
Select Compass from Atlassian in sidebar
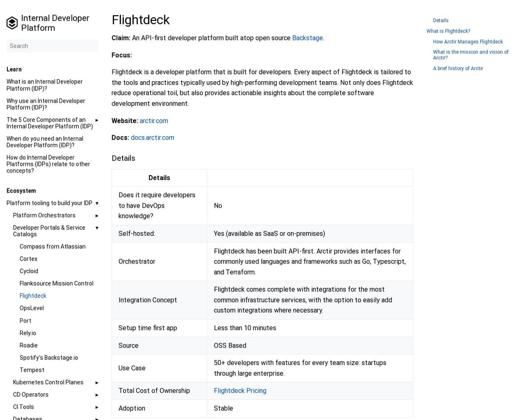tap(52, 246)
